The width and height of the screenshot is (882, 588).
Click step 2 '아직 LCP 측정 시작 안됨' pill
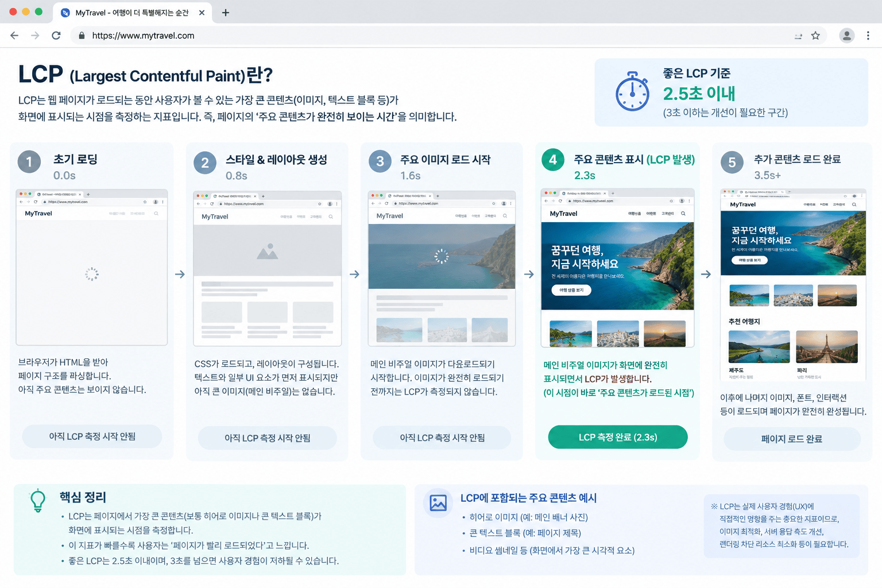click(x=268, y=438)
